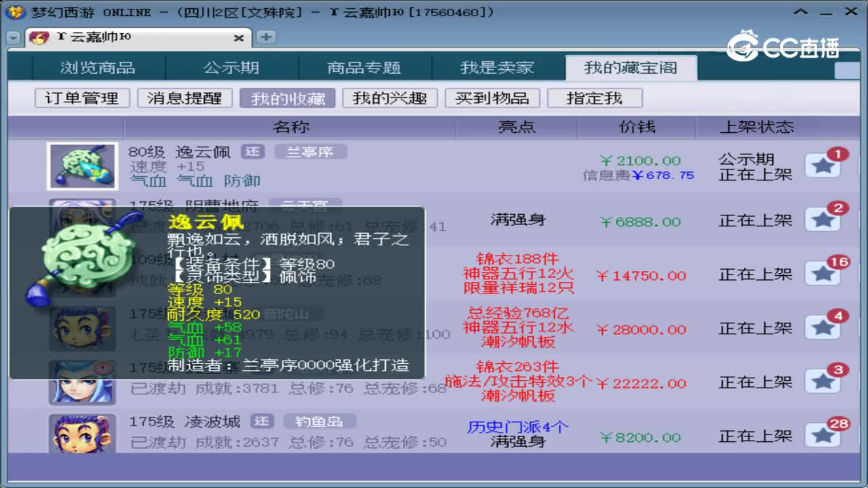Switch to the 公示期 tab
The height and width of the screenshot is (488, 868).
[231, 68]
